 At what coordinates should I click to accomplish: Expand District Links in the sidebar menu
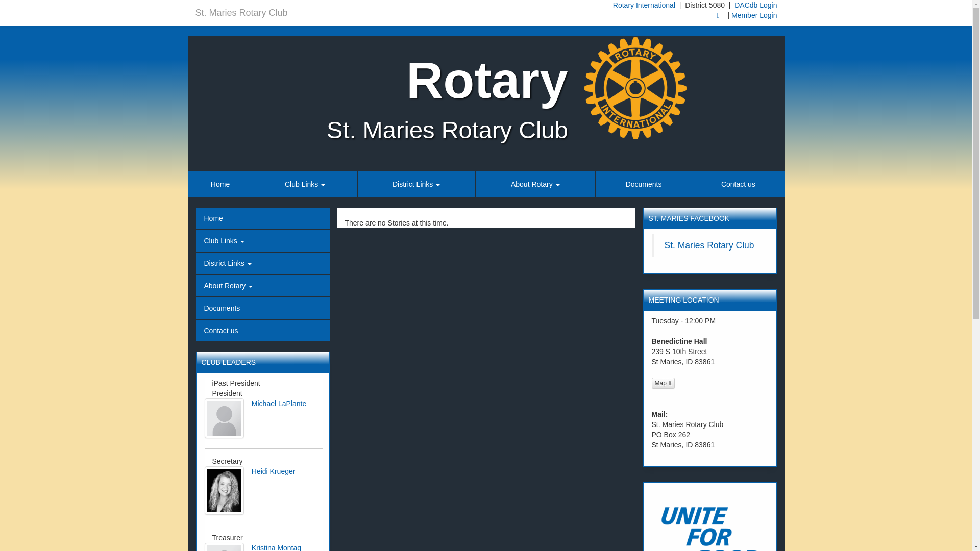[262, 263]
